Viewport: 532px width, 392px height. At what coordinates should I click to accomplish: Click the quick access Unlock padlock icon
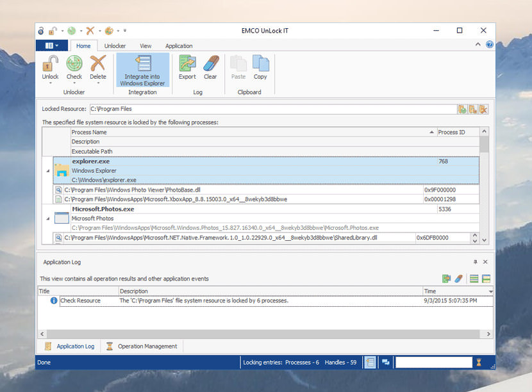(x=53, y=31)
